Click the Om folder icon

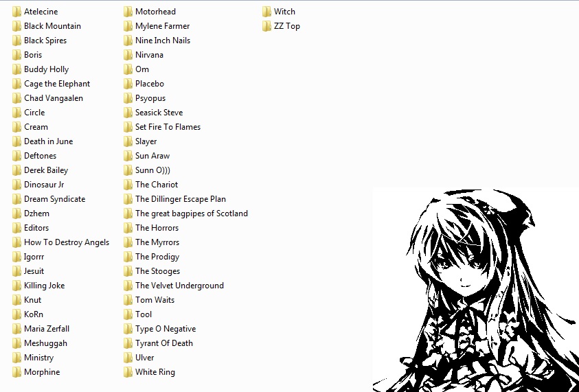click(x=128, y=69)
